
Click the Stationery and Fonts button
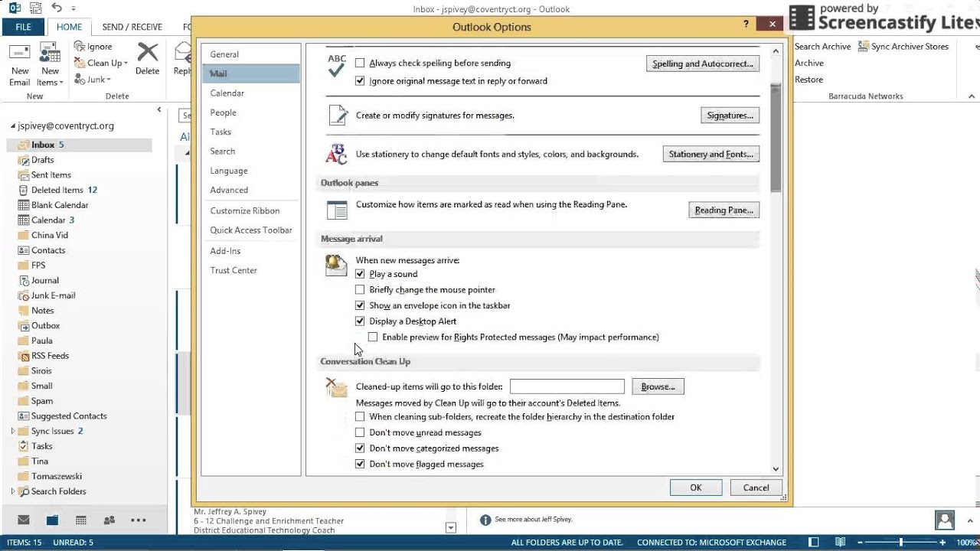point(710,155)
